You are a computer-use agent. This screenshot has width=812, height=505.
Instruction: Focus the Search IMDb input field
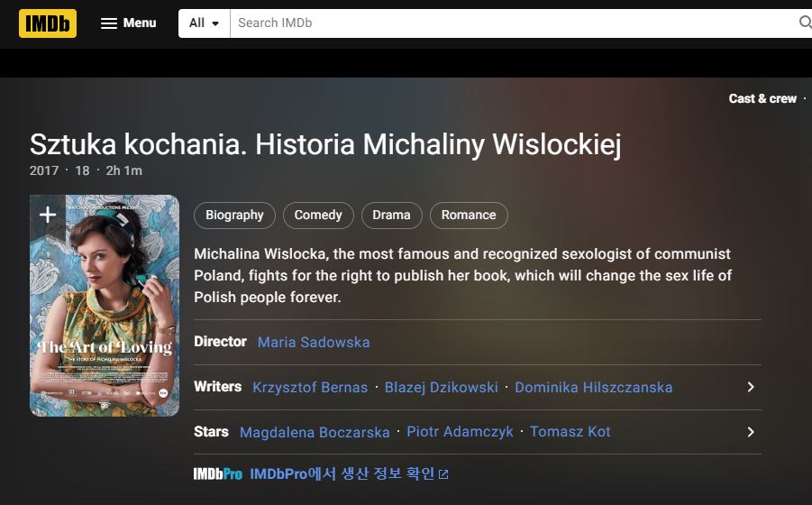tap(513, 23)
